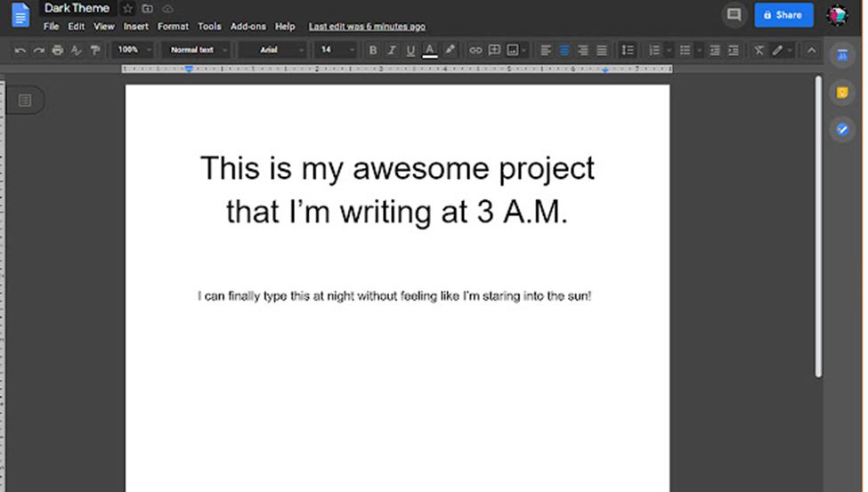This screenshot has width=868, height=492.
Task: Toggle italic formatting
Action: [392, 51]
